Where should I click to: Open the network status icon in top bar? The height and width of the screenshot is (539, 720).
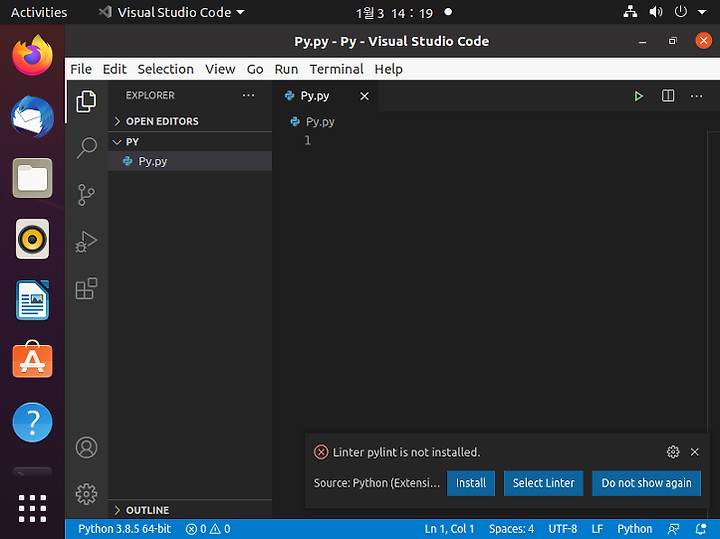coord(630,12)
